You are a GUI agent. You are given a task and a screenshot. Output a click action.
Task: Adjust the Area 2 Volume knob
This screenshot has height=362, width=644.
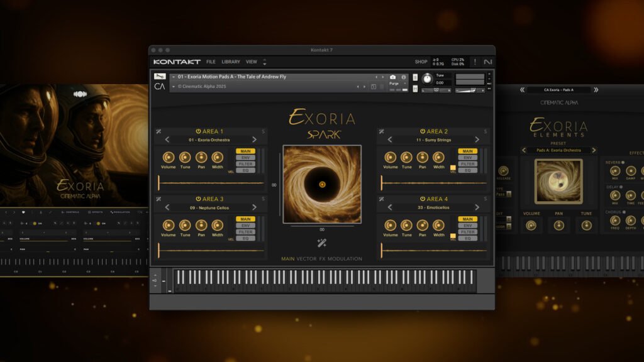pos(391,157)
